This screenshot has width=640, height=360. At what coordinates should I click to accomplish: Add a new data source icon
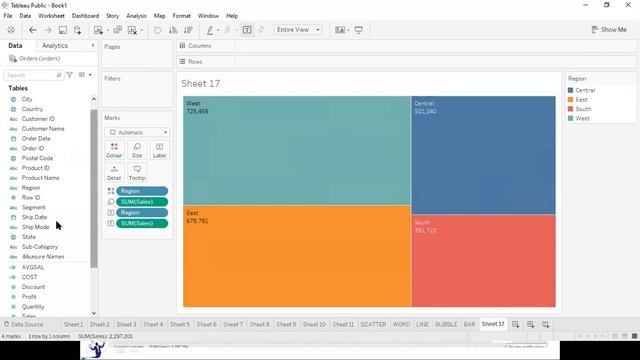(x=78, y=30)
